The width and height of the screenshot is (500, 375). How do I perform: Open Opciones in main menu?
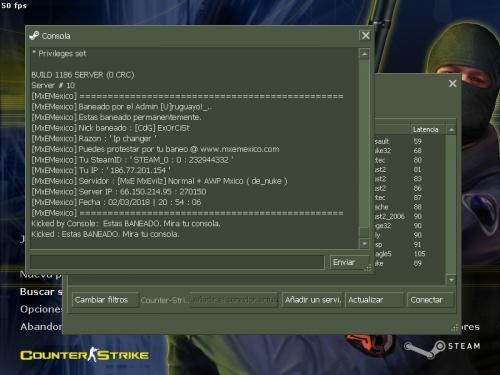(x=41, y=309)
